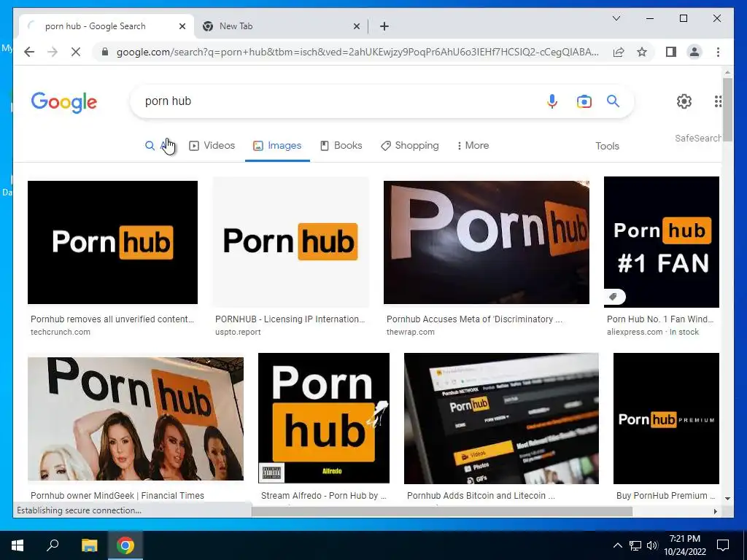Open the taskbar clock and date

(x=684, y=545)
